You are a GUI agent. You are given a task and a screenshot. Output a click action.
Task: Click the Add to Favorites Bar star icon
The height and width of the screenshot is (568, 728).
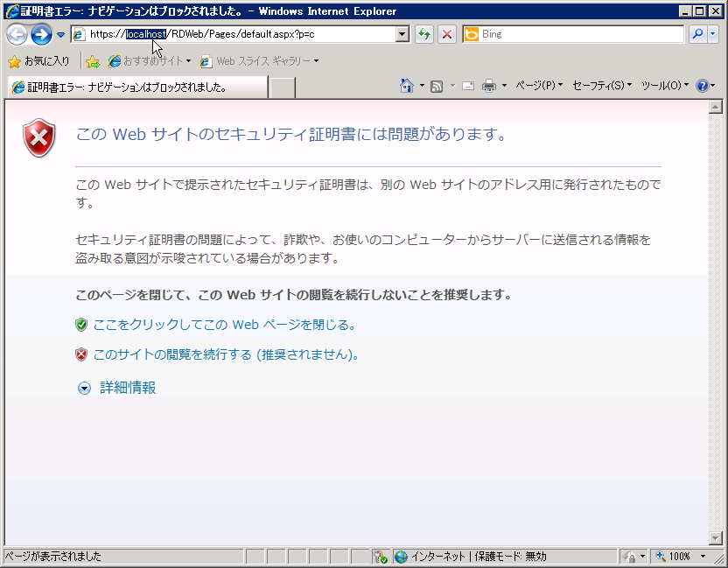coord(93,61)
